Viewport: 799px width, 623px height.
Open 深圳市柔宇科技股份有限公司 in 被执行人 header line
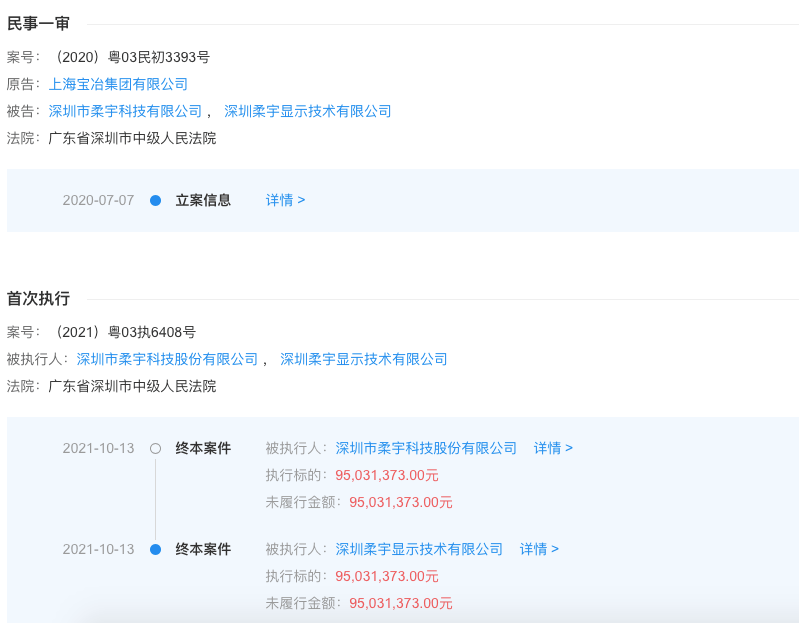167,359
